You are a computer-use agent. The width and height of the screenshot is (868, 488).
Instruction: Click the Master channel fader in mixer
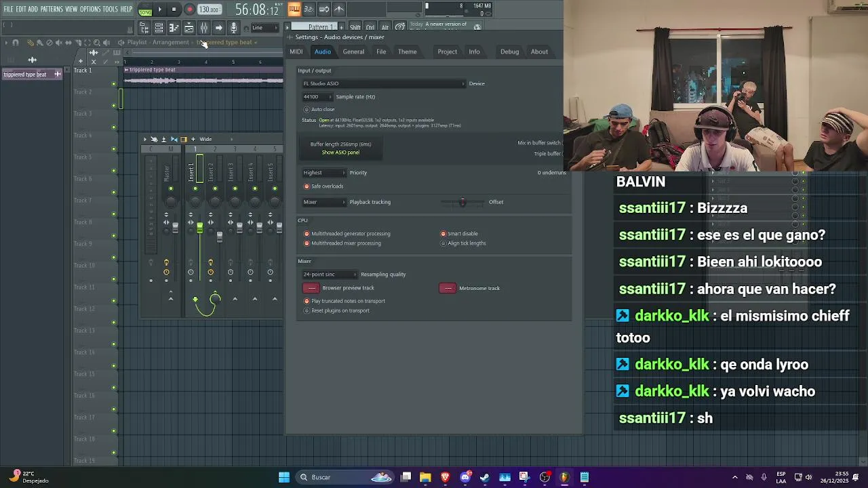point(175,227)
